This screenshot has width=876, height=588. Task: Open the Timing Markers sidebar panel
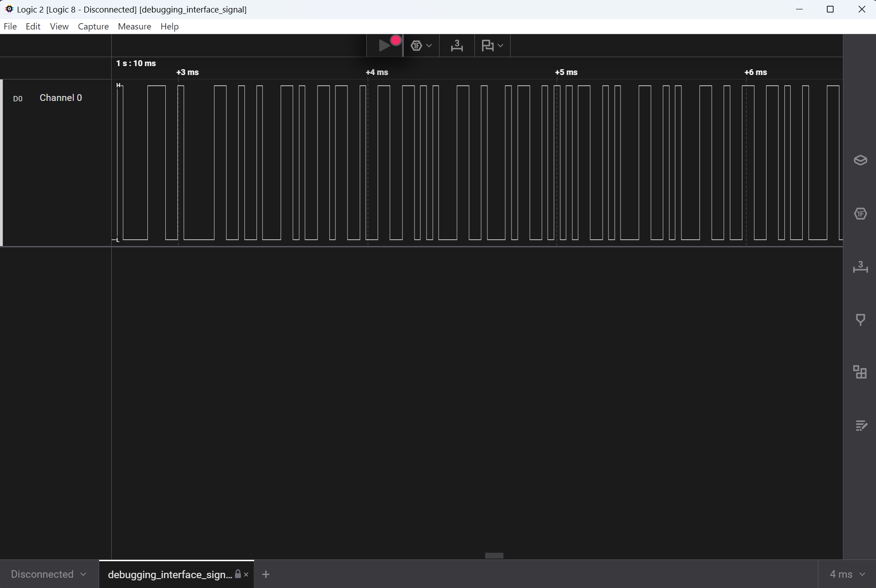(860, 319)
